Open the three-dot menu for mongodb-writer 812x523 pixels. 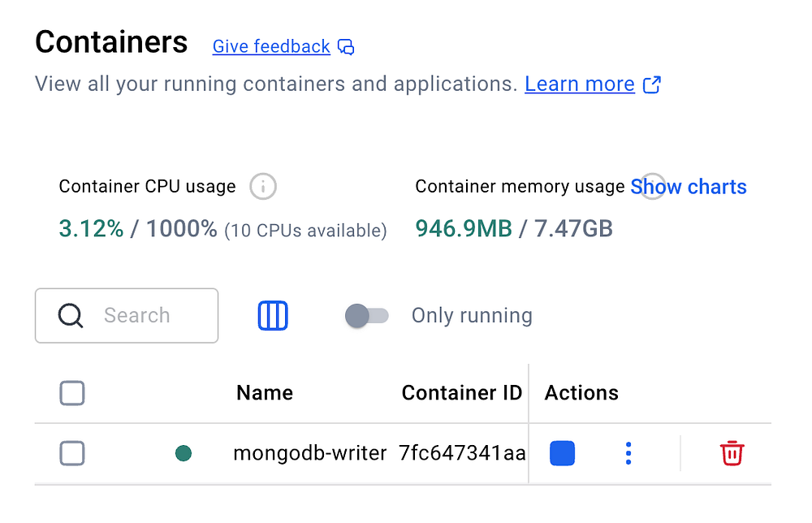[x=628, y=453]
